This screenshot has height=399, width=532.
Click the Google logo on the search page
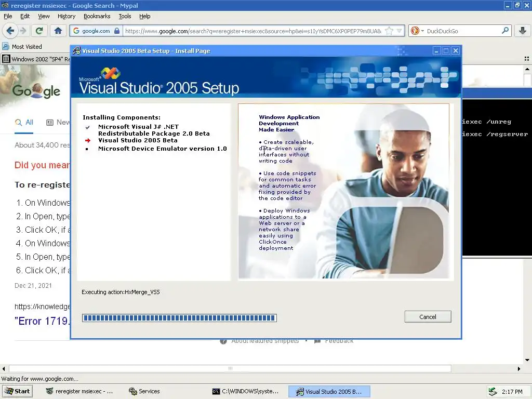tap(36, 91)
